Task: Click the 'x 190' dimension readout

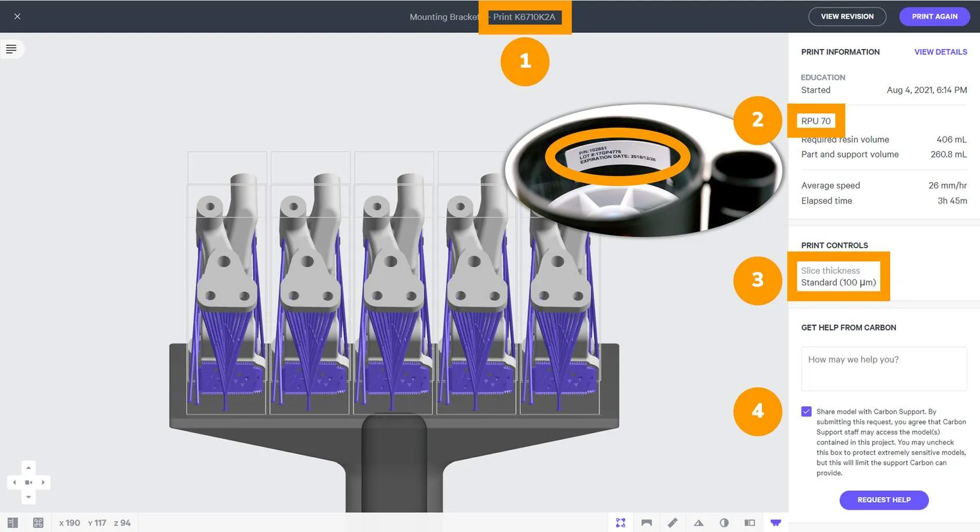Action: 69,523
